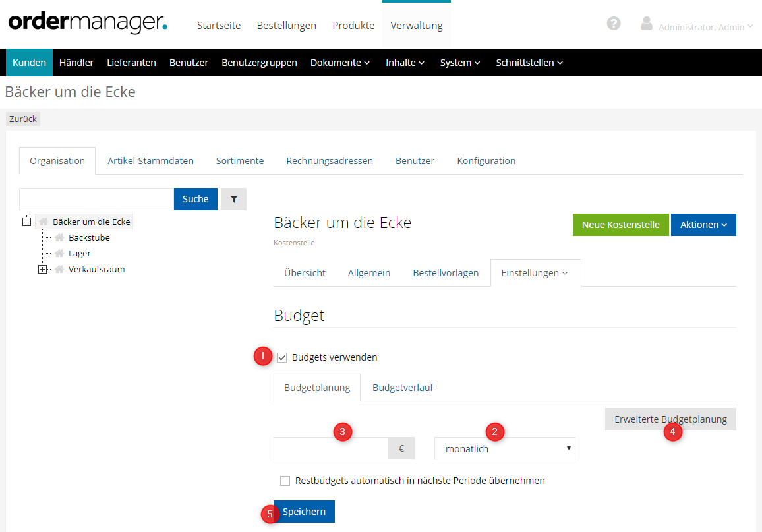Open Erweiterte Budgetplanung
This screenshot has height=532, width=762.
[670, 419]
